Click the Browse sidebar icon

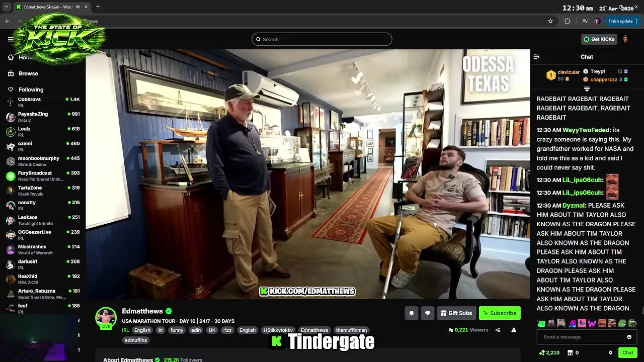pos(11,73)
